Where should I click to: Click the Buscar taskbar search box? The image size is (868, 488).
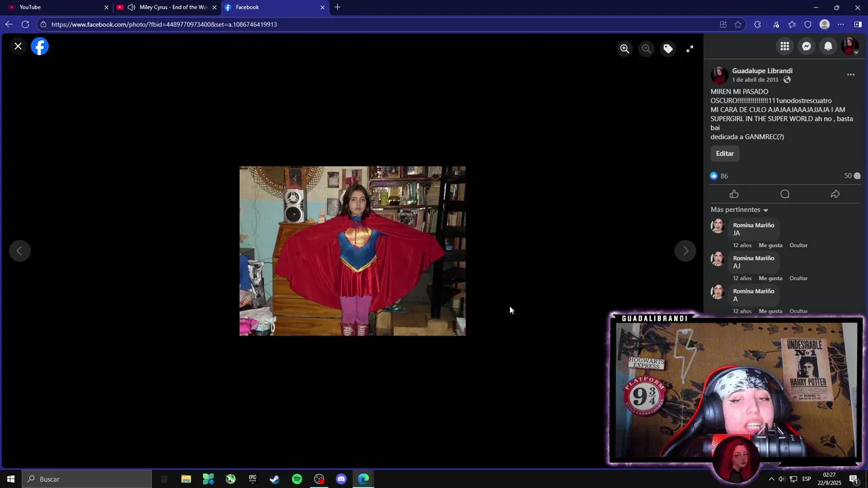(x=87, y=479)
